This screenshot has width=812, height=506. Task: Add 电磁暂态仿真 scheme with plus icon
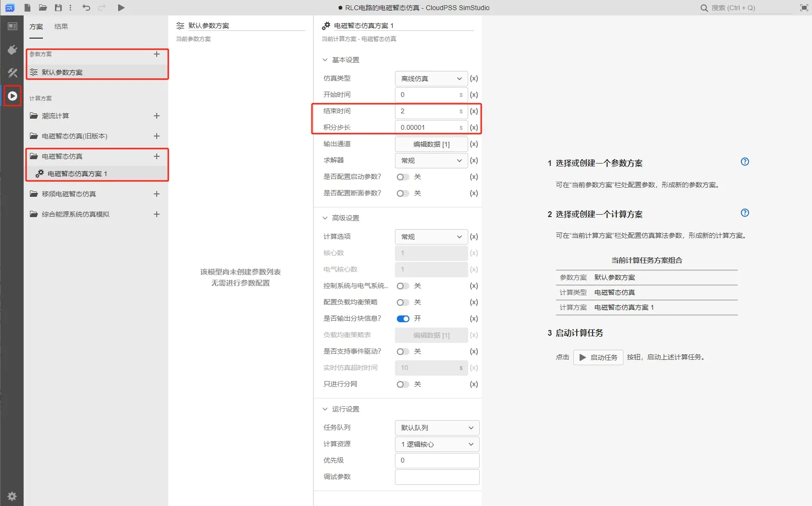pos(157,156)
